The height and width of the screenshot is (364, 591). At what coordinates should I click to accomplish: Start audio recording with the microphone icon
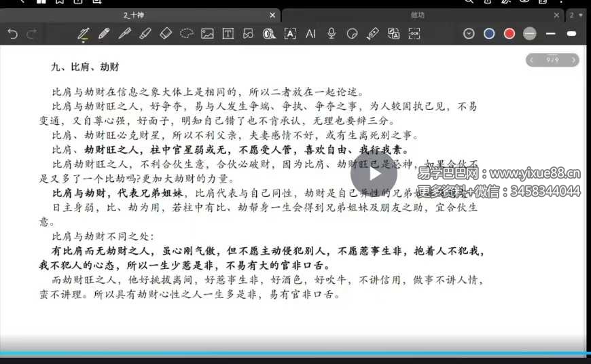[332, 33]
